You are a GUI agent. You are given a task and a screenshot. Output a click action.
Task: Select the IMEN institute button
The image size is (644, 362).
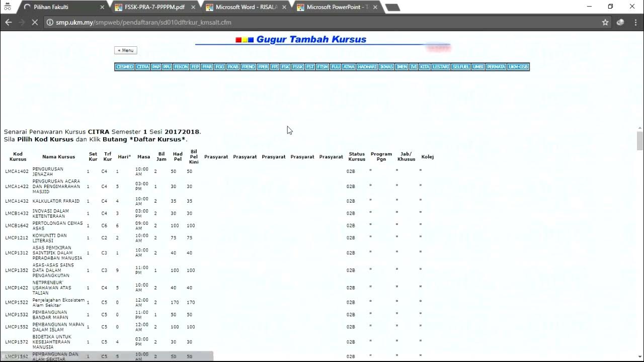click(x=402, y=67)
